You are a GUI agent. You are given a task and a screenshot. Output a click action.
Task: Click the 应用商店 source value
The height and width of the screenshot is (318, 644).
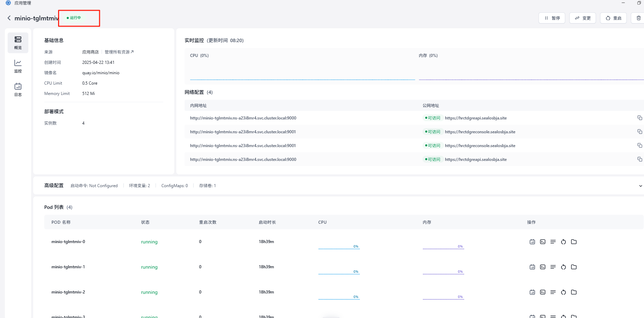90,52
